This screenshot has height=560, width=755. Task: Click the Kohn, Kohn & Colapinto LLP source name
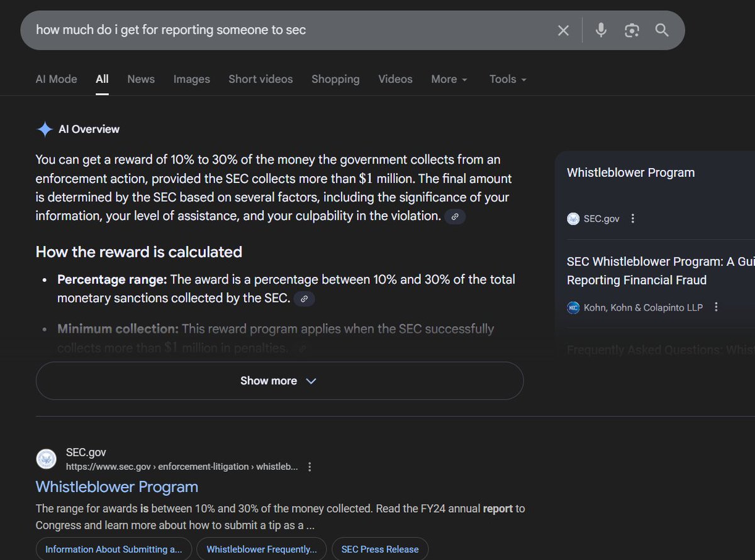[x=644, y=307]
